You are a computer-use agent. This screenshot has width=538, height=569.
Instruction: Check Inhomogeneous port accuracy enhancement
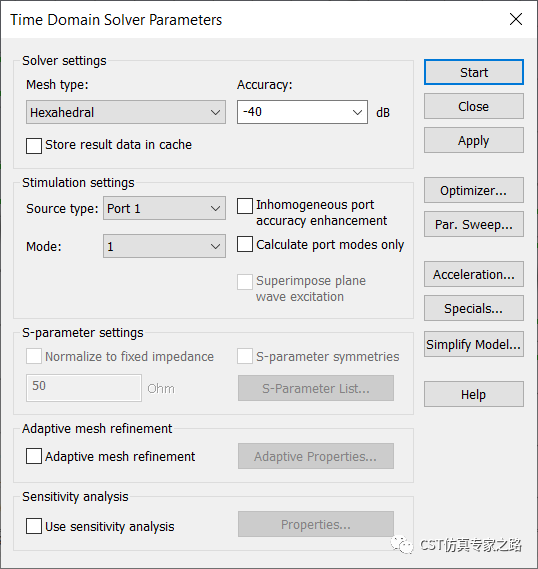[x=245, y=206]
